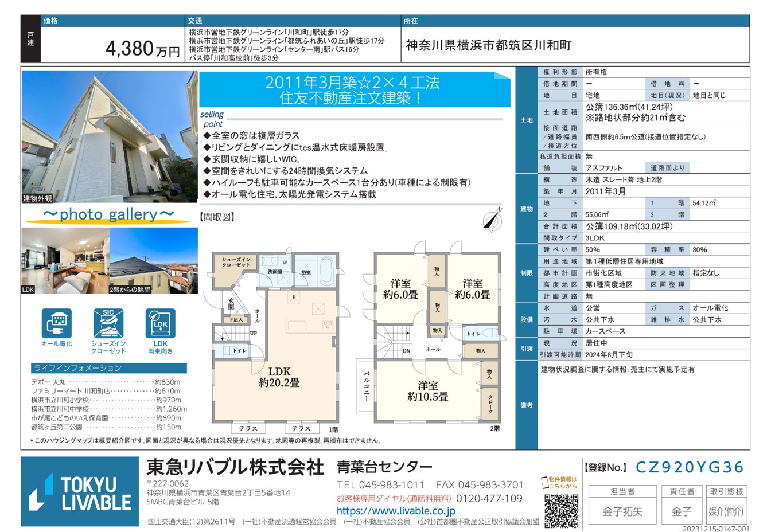Click the north compass icon above floor plan

pyautogui.click(x=492, y=220)
